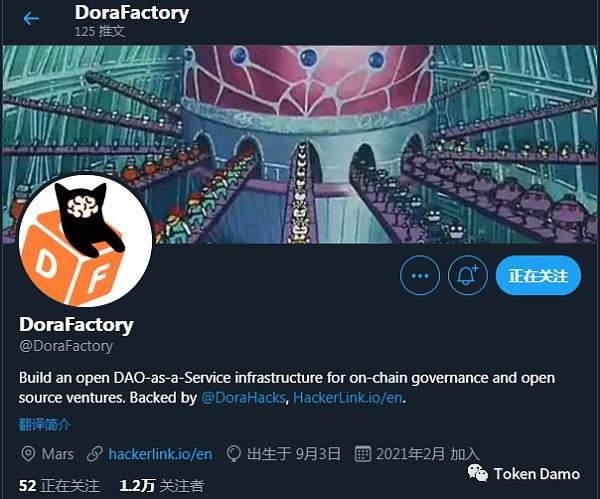Click the calendar icon next to join date
The width and height of the screenshot is (600, 499).
pos(363,454)
